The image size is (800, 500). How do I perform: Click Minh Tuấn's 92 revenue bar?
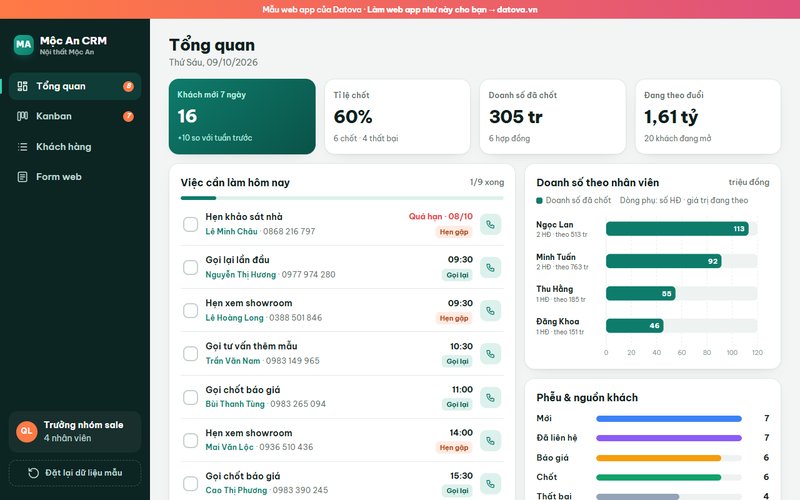pos(664,261)
